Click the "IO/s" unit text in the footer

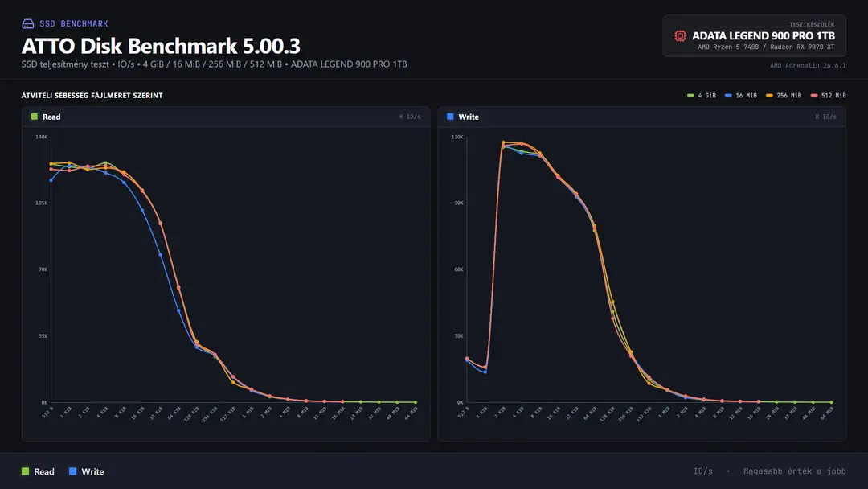tap(703, 471)
